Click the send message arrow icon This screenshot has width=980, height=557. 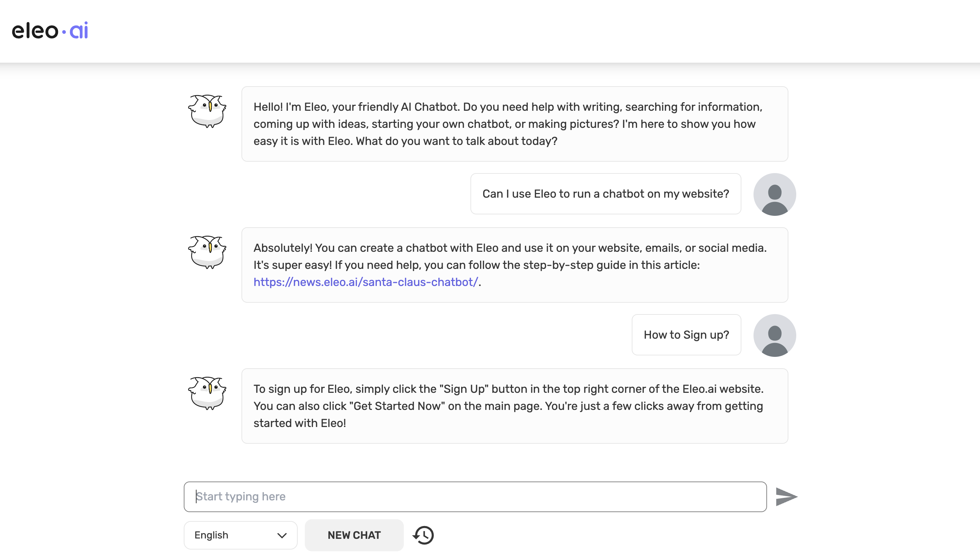click(786, 496)
